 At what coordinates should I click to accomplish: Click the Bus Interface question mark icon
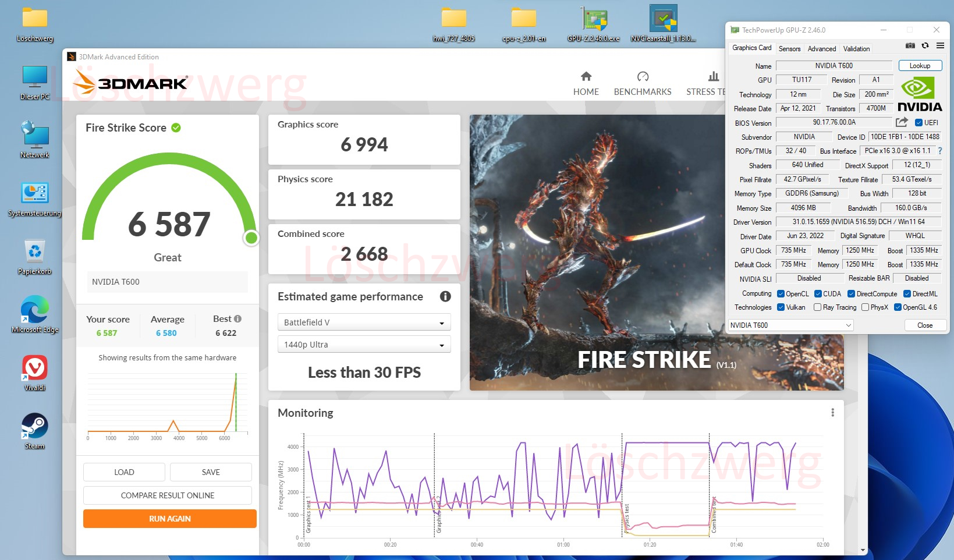pyautogui.click(x=940, y=151)
